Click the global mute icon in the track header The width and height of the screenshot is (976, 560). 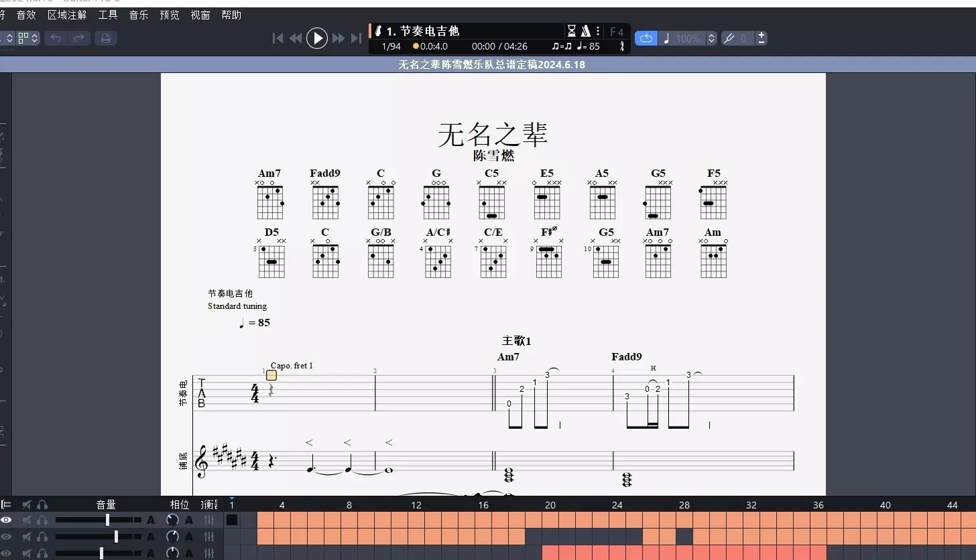pos(27,504)
